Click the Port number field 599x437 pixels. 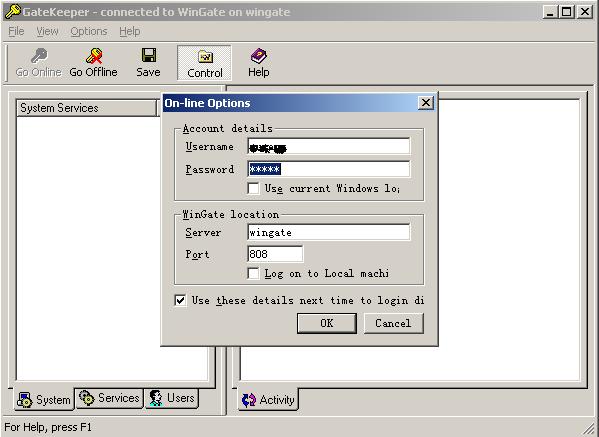[275, 254]
